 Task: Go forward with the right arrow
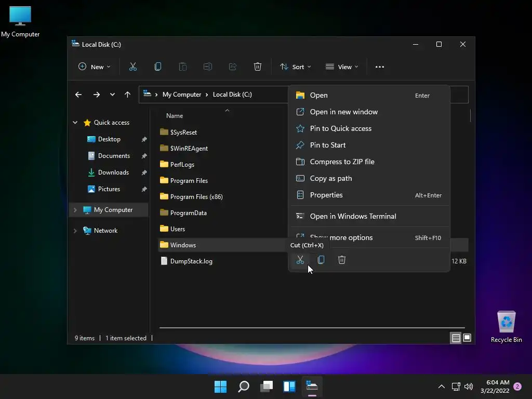tap(96, 95)
